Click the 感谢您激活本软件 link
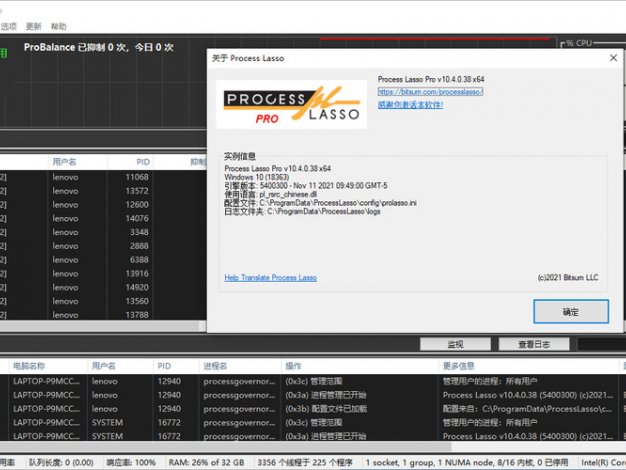The image size is (626, 470). 410,105
